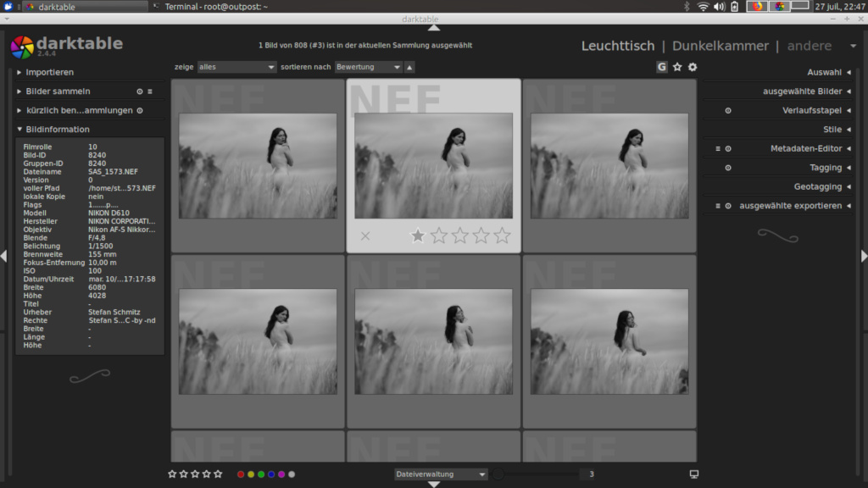Reject selected image with X icon

tap(365, 236)
